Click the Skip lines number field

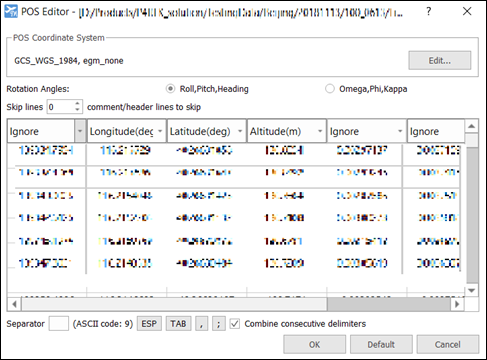coord(60,107)
